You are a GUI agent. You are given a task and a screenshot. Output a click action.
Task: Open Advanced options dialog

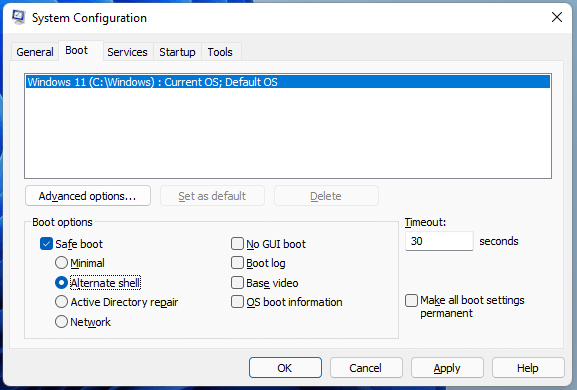coord(88,196)
